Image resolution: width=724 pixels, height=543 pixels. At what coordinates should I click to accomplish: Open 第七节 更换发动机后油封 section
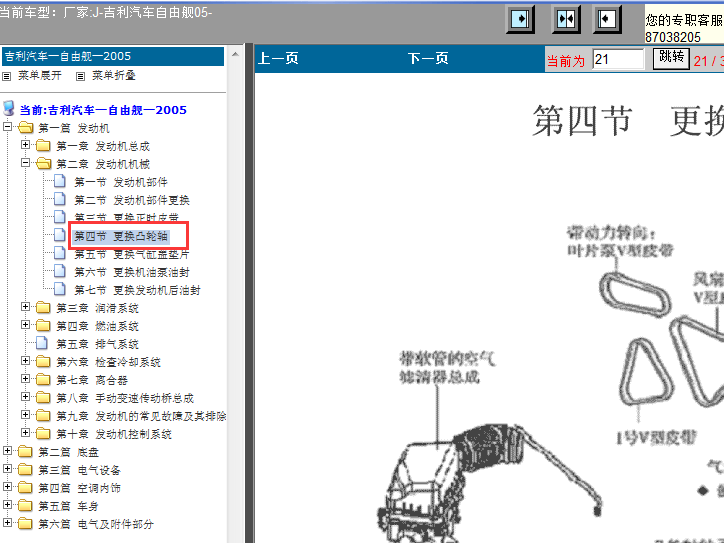[x=138, y=290]
